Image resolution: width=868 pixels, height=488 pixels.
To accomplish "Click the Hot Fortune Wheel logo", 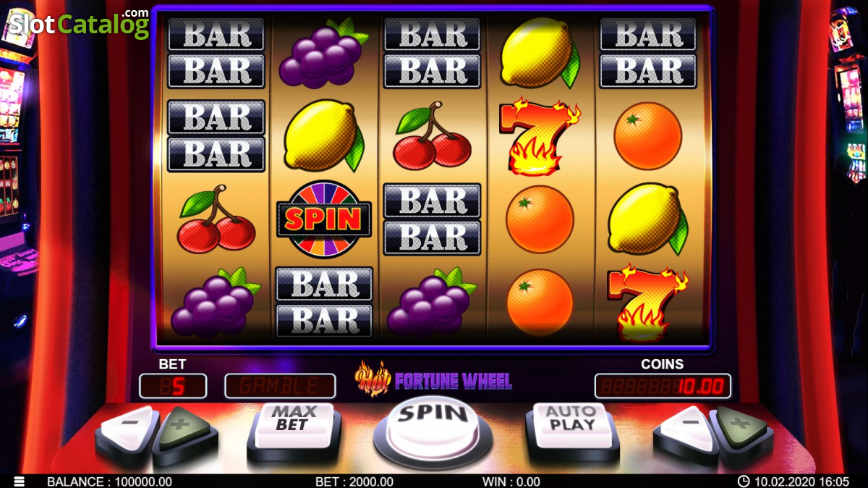I will (433, 379).
